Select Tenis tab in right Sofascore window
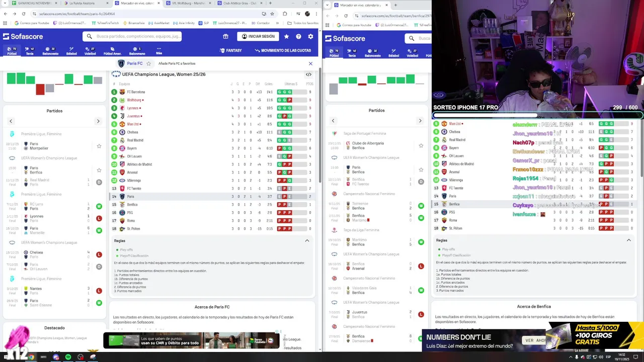Screen dimensions: 644x362 click(x=352, y=53)
